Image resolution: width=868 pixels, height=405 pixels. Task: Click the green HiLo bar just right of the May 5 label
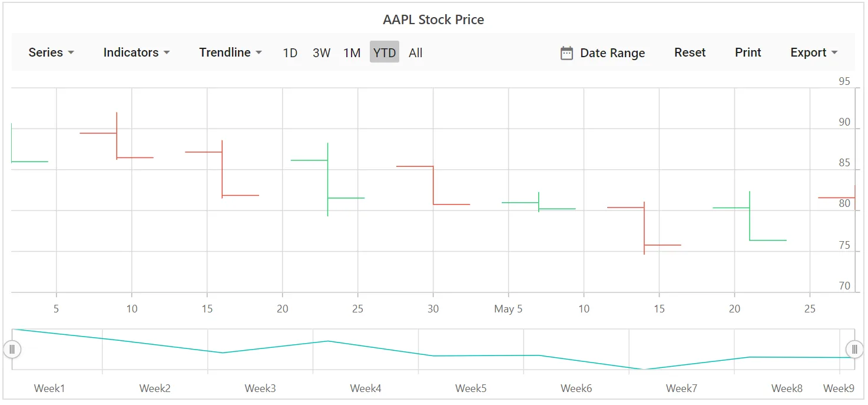pos(539,202)
